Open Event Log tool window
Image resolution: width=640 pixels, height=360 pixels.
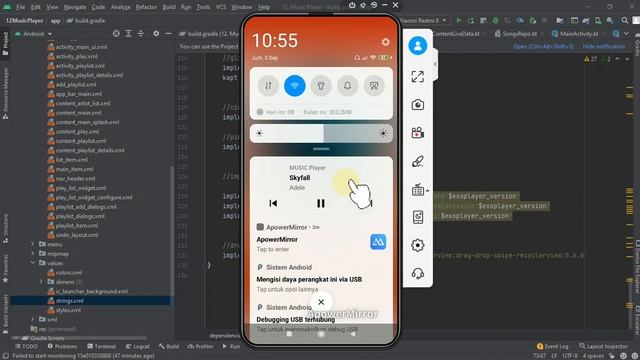[553, 346]
